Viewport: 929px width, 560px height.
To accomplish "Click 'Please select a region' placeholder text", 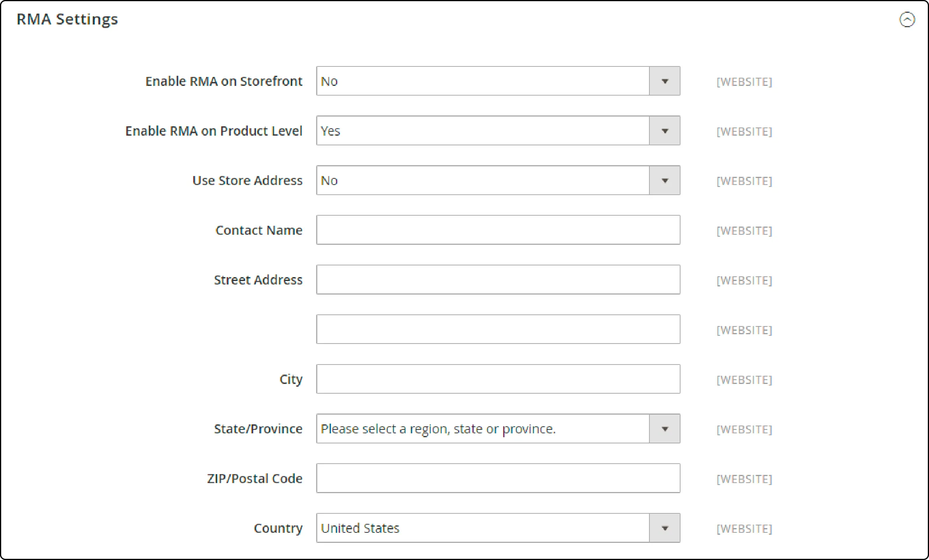I will (x=438, y=429).
